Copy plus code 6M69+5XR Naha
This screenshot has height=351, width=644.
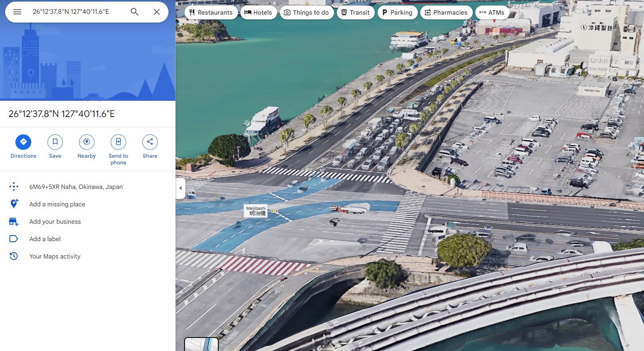[x=76, y=187]
